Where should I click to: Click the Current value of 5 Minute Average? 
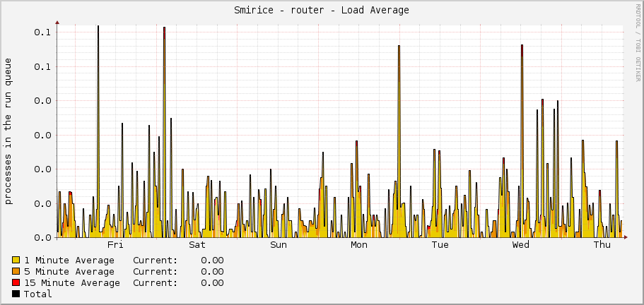[212, 271]
